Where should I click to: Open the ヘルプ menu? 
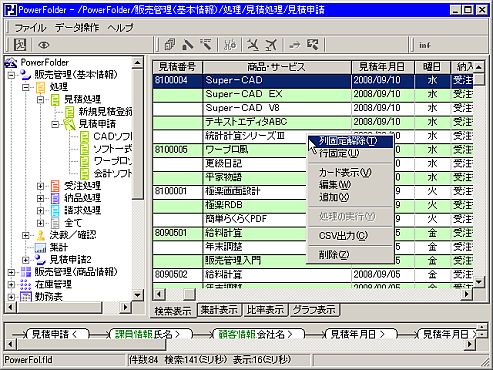pyautogui.click(x=120, y=27)
